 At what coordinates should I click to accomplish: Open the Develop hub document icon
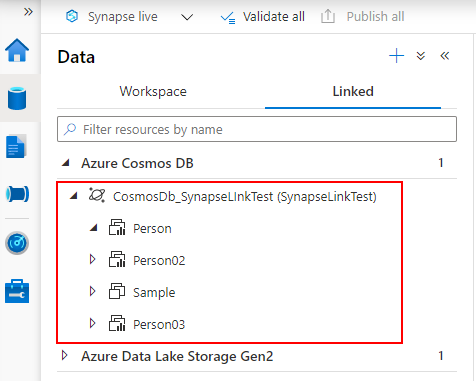tap(16, 146)
